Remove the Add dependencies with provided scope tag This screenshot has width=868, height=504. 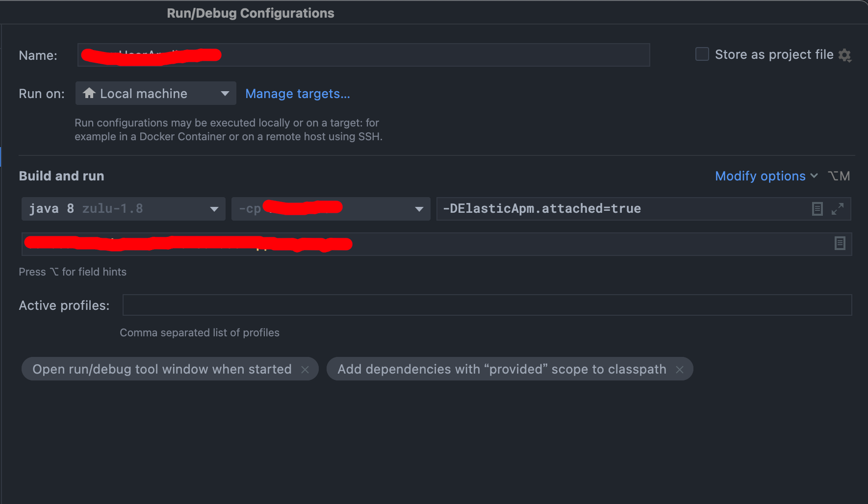[680, 369]
